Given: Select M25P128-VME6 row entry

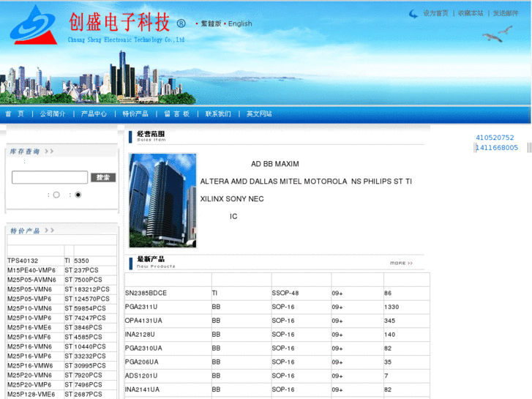Looking at the screenshot, I should tap(31, 394).
